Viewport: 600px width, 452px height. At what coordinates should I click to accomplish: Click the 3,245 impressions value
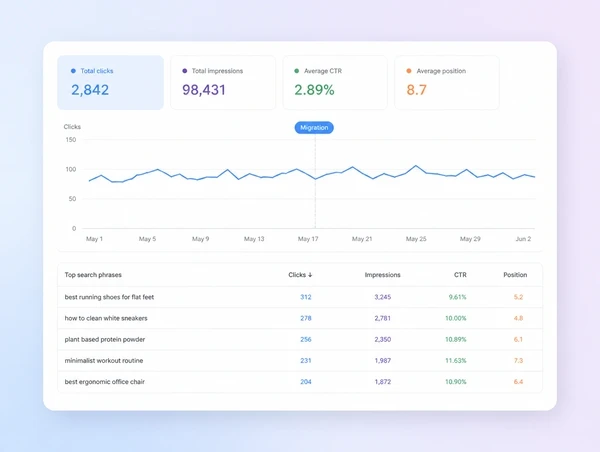coord(383,297)
